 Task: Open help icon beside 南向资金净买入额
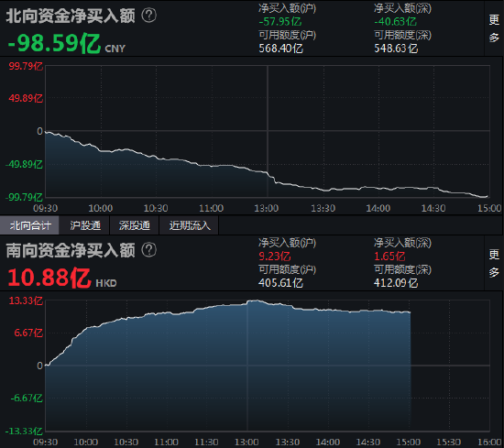pos(149,250)
